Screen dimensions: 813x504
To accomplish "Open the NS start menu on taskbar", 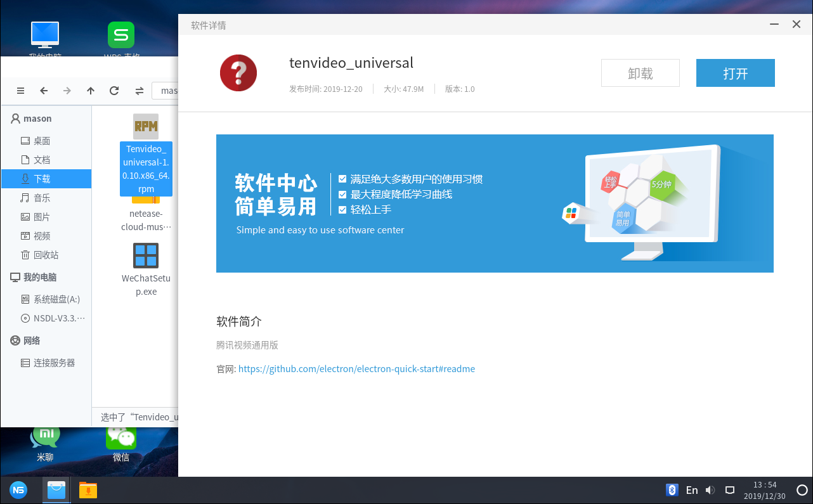I will point(18,490).
